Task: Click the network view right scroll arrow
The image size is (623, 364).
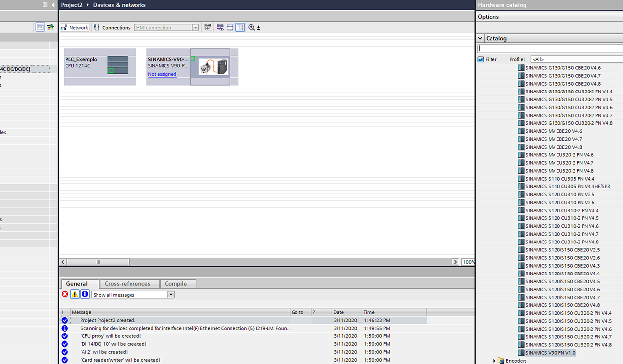Action: point(455,262)
